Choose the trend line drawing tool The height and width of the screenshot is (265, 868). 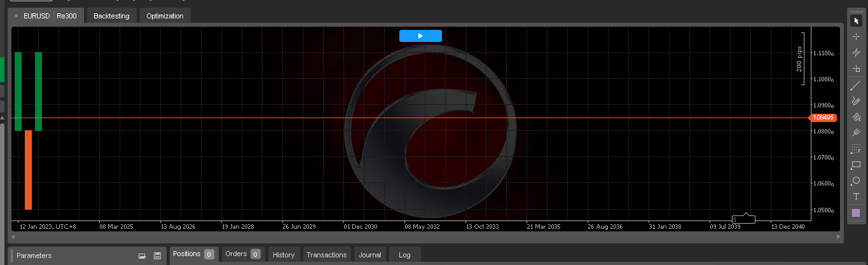(856, 85)
